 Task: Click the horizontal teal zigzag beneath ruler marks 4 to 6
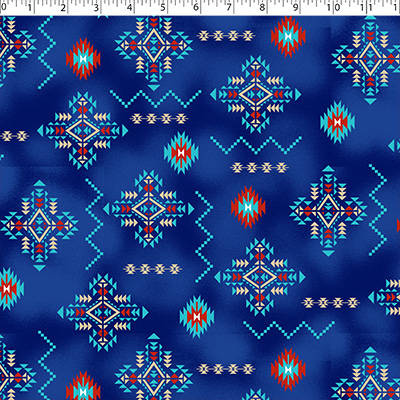(x=156, y=99)
